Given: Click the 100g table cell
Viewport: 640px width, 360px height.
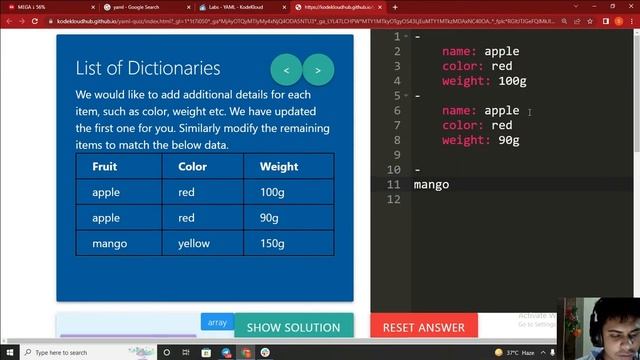Looking at the screenshot, I should (289, 192).
